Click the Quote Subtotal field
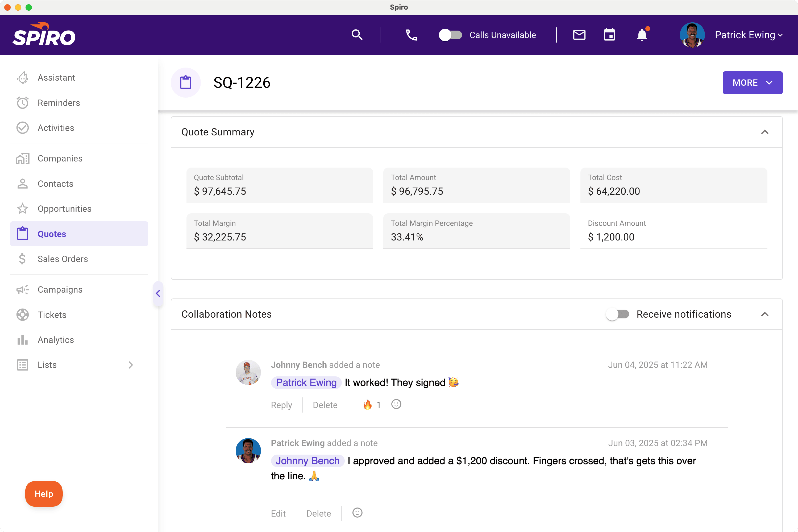 pyautogui.click(x=280, y=185)
